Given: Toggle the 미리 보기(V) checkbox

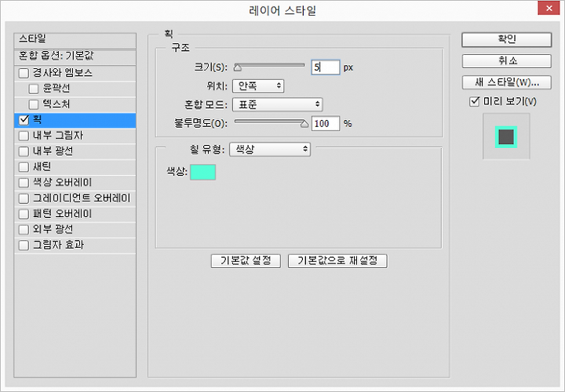Looking at the screenshot, I should pos(475,101).
